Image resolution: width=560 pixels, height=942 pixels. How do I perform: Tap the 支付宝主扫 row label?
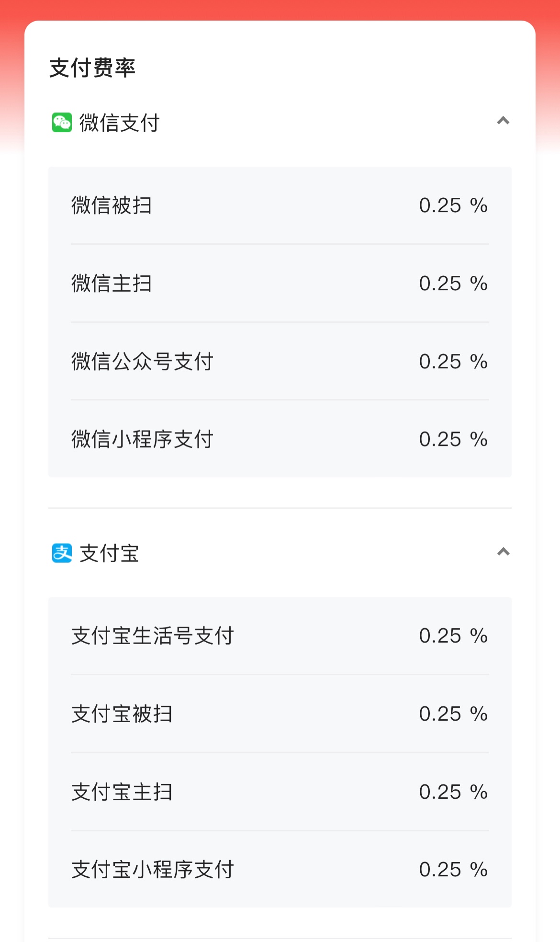pyautogui.click(x=122, y=792)
